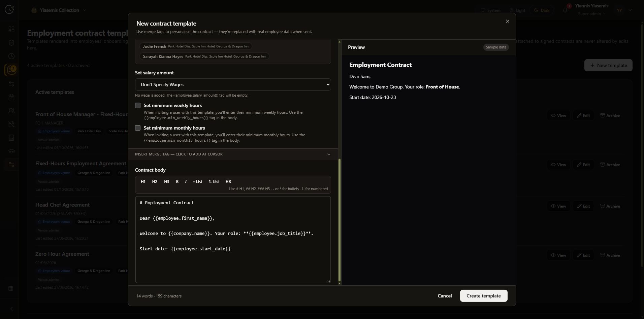The height and width of the screenshot is (319, 644).
Task: Click the YY user avatar
Action: pyautogui.click(x=619, y=10)
